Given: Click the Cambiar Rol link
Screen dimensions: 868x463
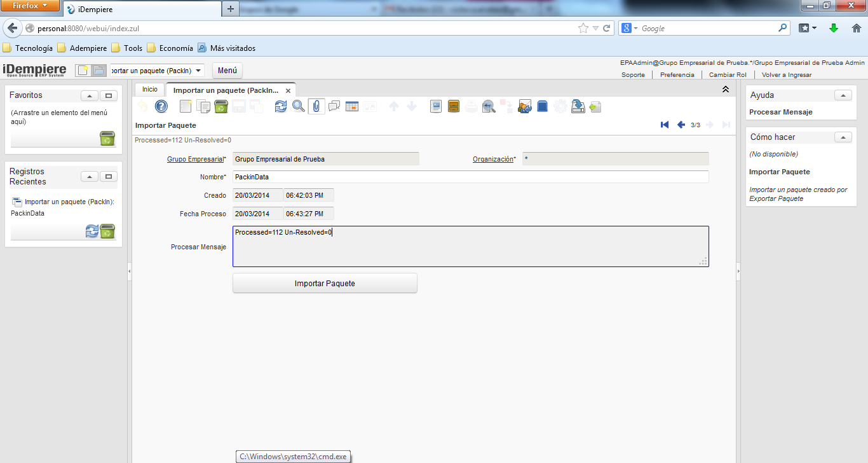Looking at the screenshot, I should [728, 74].
